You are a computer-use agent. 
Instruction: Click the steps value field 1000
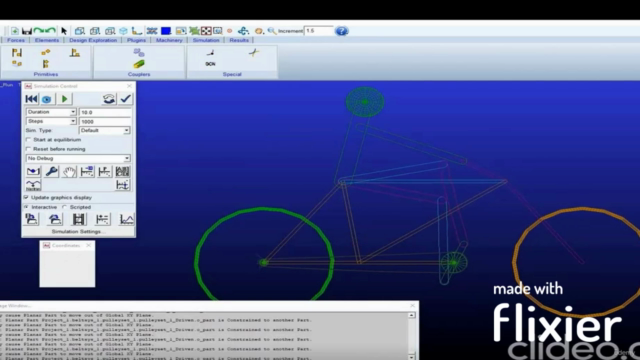click(x=105, y=121)
